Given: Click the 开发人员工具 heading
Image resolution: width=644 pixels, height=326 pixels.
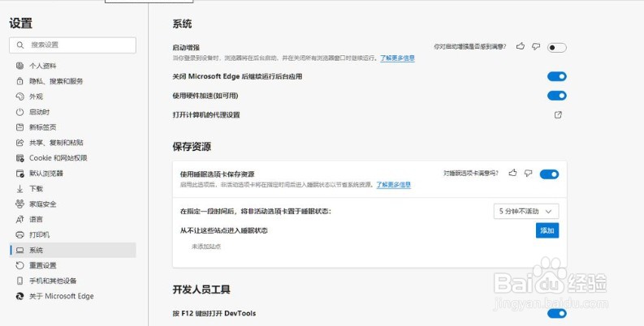Looking at the screenshot, I should point(201,290).
